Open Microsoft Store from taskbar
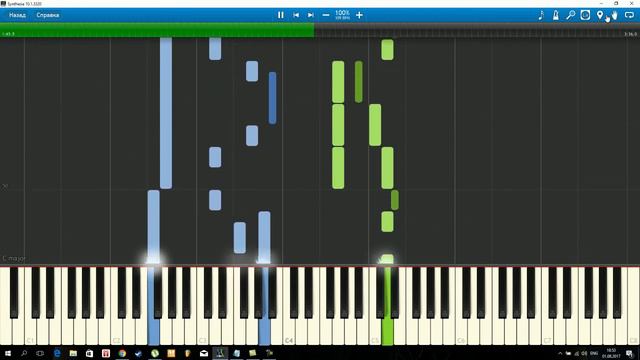 [89, 353]
